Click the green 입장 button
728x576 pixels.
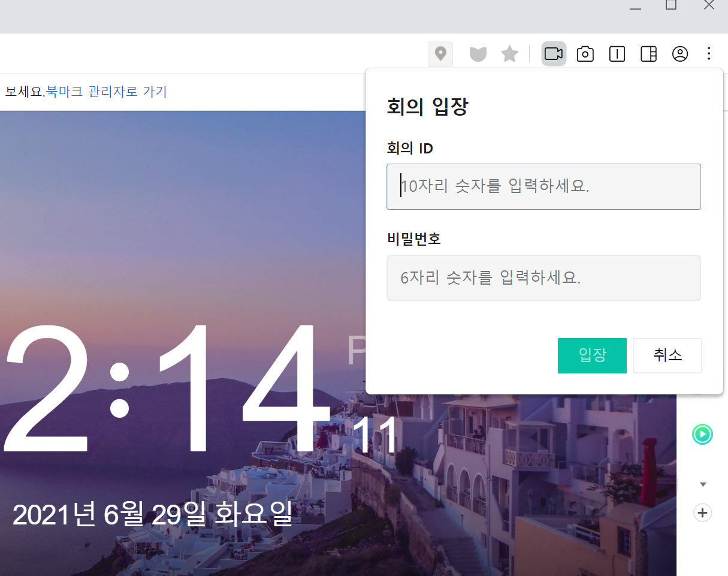pos(592,355)
